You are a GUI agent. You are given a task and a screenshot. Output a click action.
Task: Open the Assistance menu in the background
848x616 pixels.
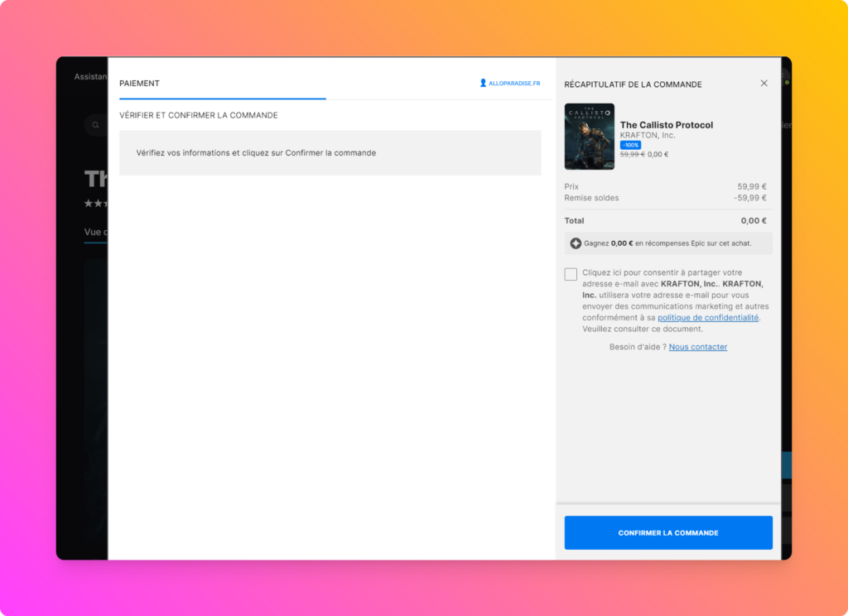pos(90,77)
